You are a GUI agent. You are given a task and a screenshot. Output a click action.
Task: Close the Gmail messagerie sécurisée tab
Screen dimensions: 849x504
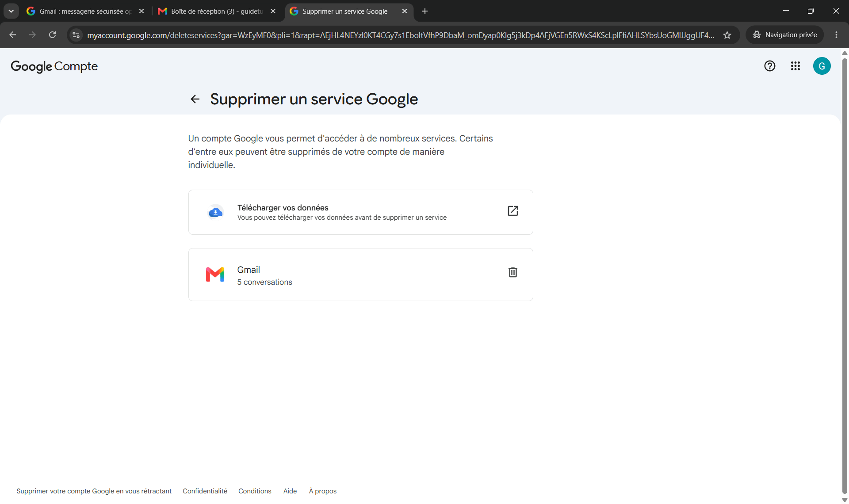pos(141,11)
